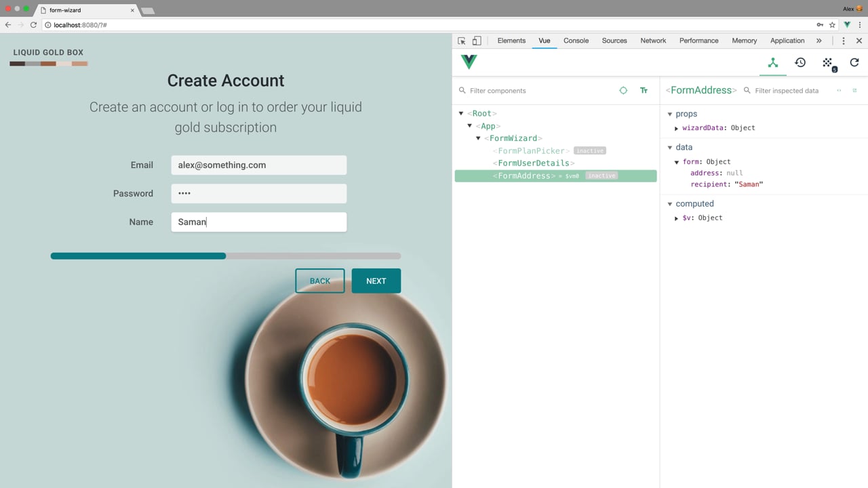Select the FormUserDetails component in tree

[x=534, y=163]
